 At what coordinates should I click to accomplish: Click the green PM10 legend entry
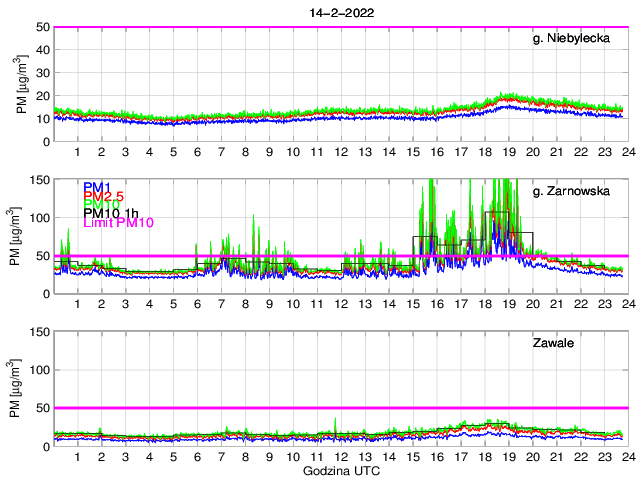[x=101, y=204]
